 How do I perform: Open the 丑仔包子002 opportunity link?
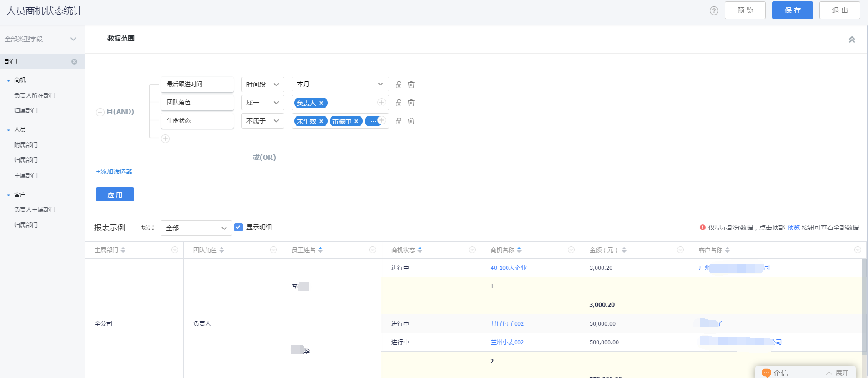[x=507, y=324]
